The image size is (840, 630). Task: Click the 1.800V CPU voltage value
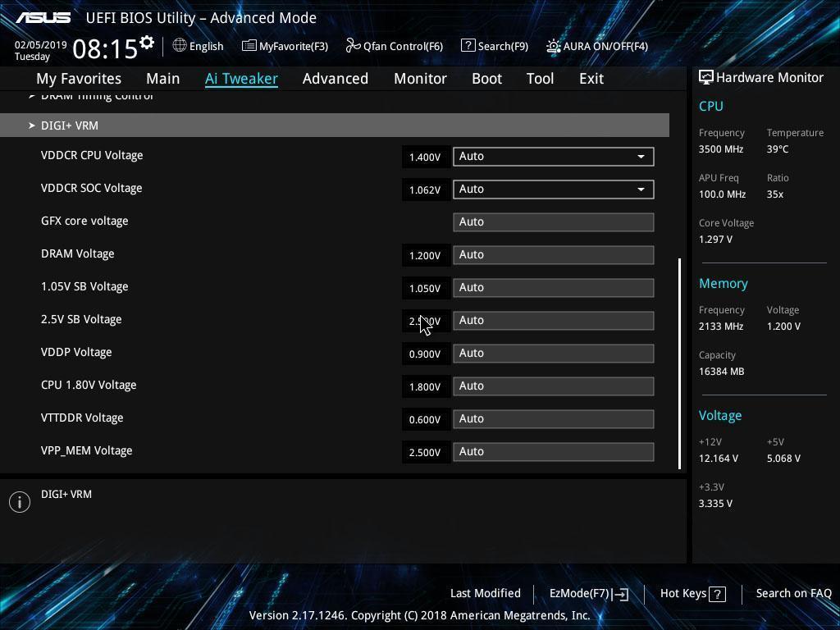pos(425,387)
